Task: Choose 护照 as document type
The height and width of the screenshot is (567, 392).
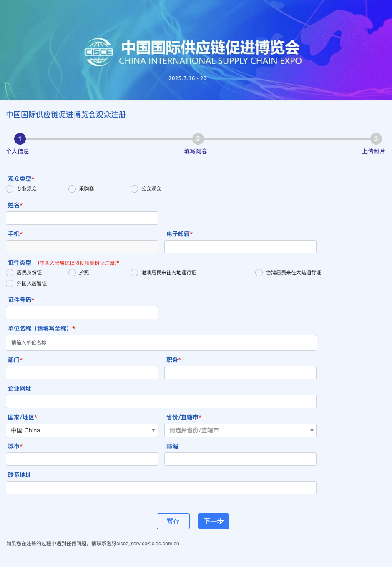Action: click(72, 273)
